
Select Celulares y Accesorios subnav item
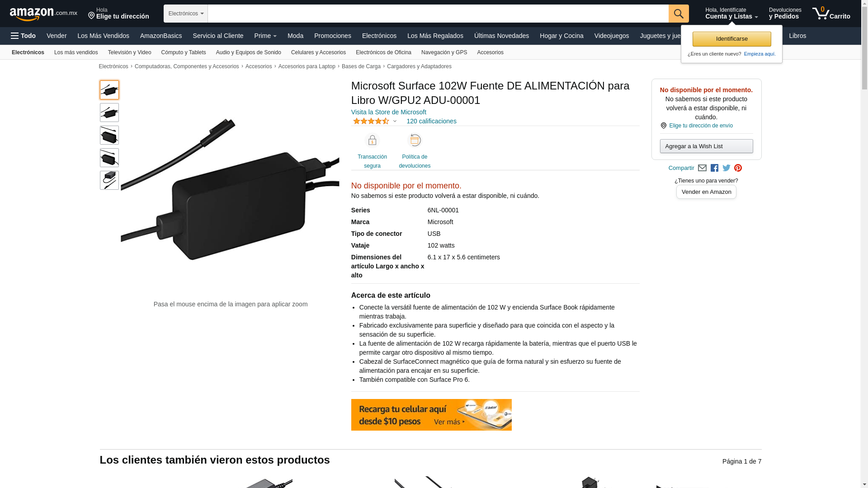click(x=318, y=52)
